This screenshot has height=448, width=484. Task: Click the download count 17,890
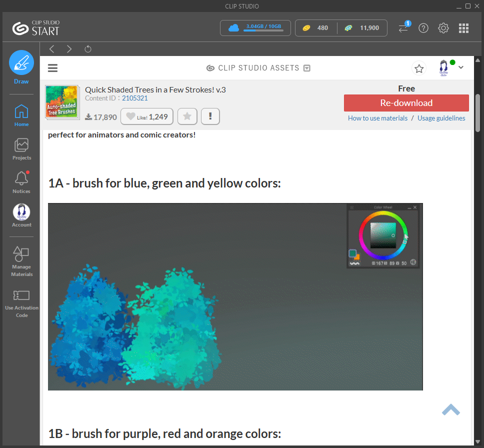pyautogui.click(x=101, y=117)
